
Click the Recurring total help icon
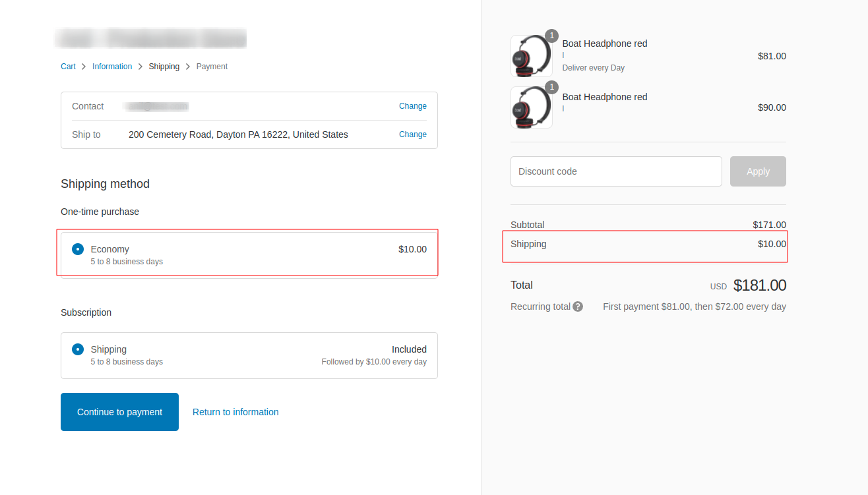578,306
